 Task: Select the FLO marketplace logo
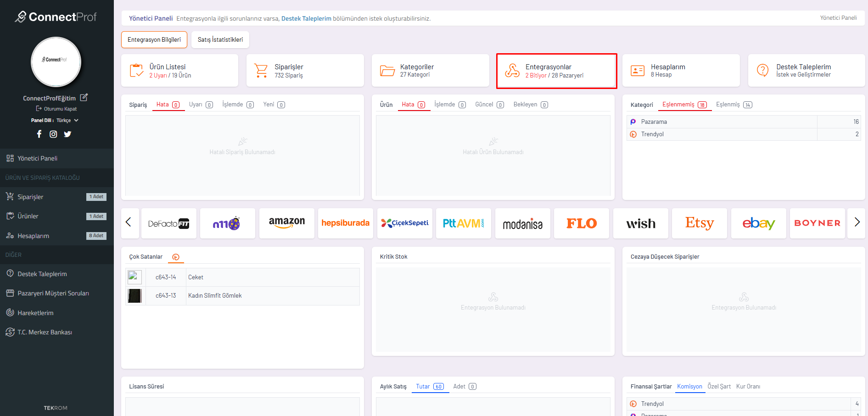(581, 223)
